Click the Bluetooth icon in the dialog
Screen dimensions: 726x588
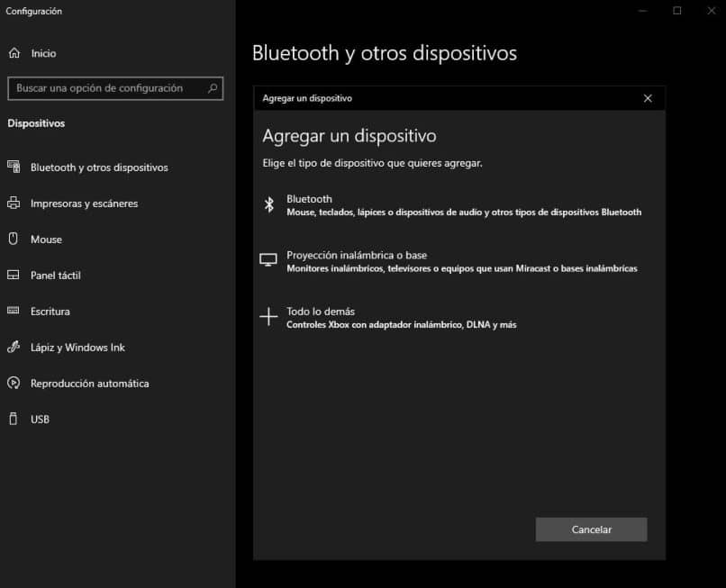[x=268, y=204]
